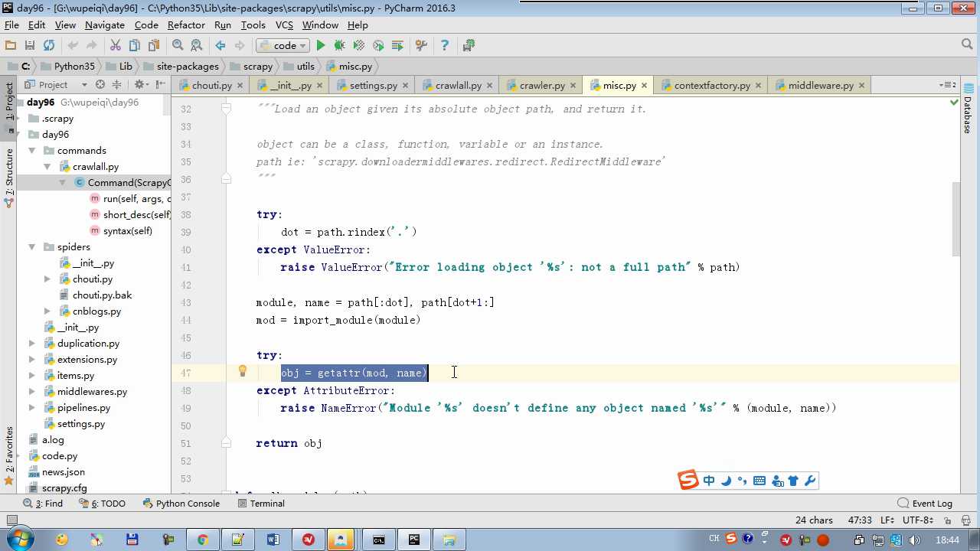Click the Profile run toolbar icon
The width and height of the screenshot is (980, 551).
click(x=378, y=46)
